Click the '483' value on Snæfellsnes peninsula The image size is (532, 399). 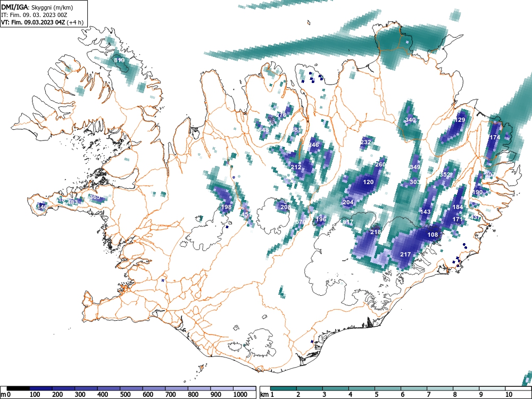click(72, 202)
